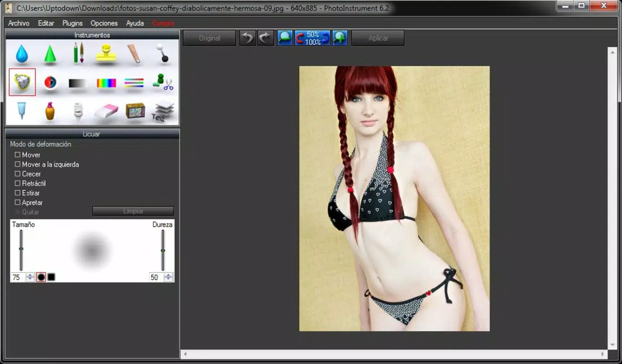
Task: Select the green cone sharpen tool
Action: (50, 54)
